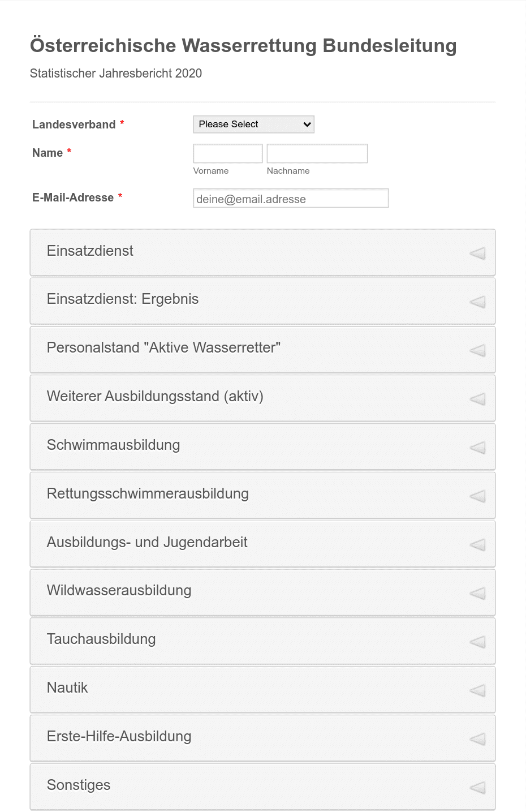Expand the Nautik section
This screenshot has width=526, height=812.
coord(262,690)
